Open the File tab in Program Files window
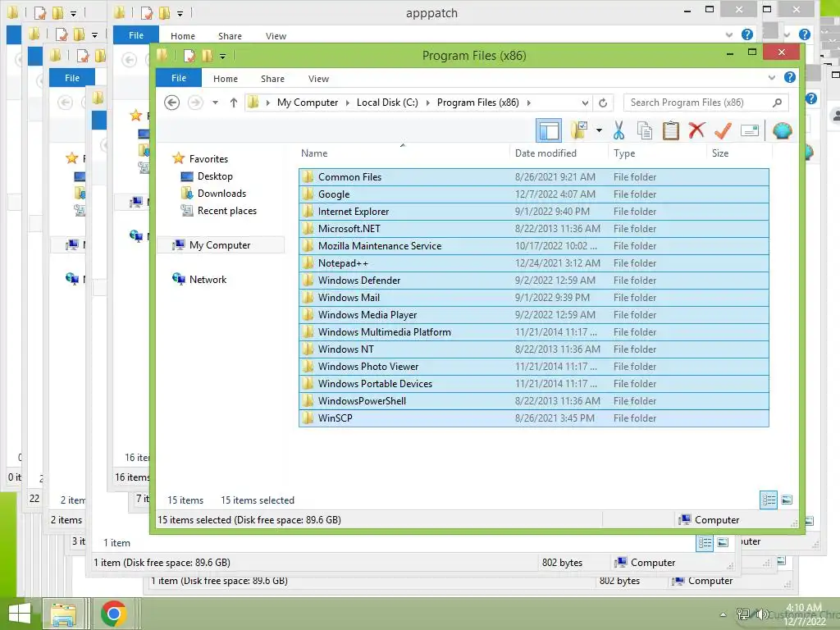Screen dimensions: 840x630 [178, 78]
